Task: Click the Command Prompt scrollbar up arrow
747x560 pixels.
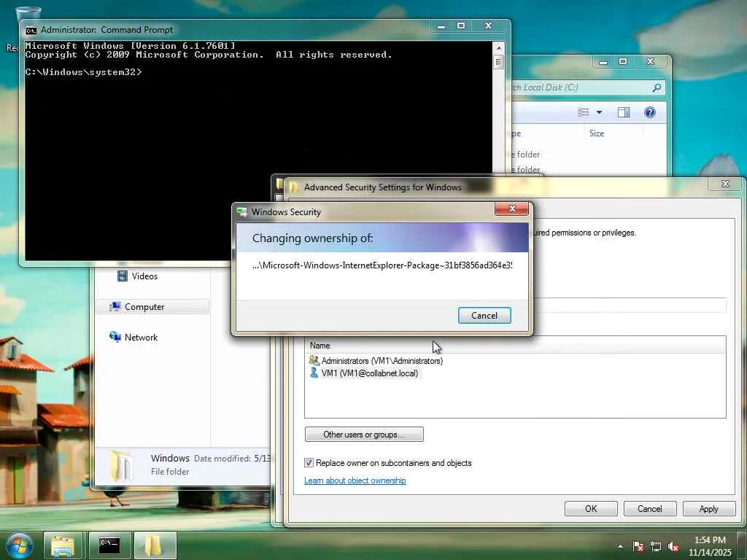Action: (498, 47)
